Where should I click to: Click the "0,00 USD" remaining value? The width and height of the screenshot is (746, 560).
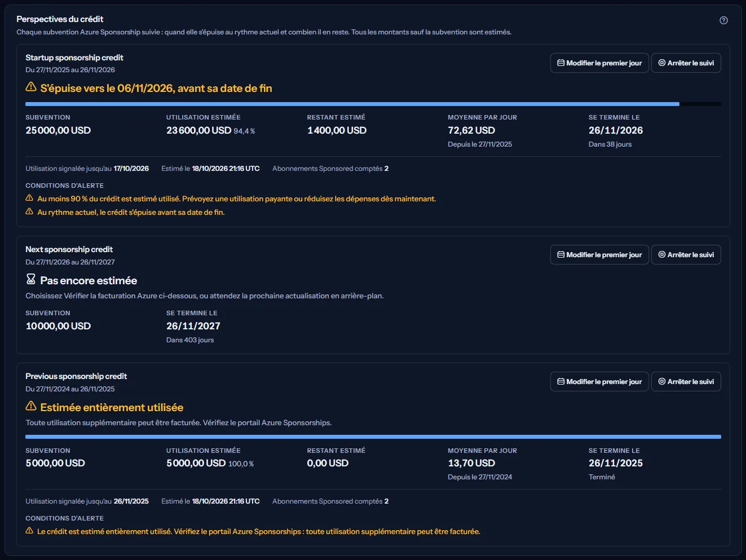point(328,463)
